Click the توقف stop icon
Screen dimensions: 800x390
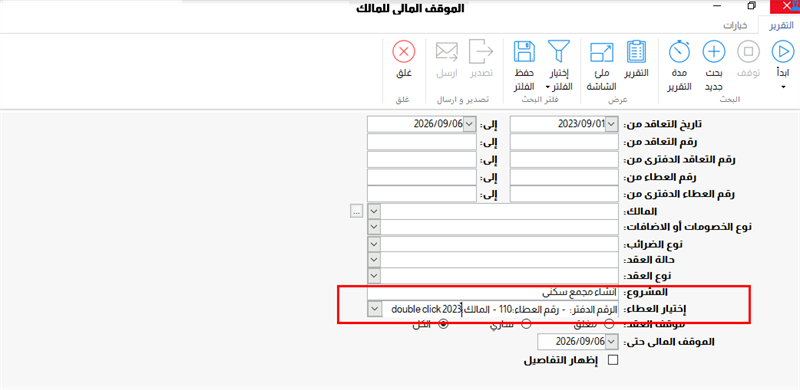(748, 51)
